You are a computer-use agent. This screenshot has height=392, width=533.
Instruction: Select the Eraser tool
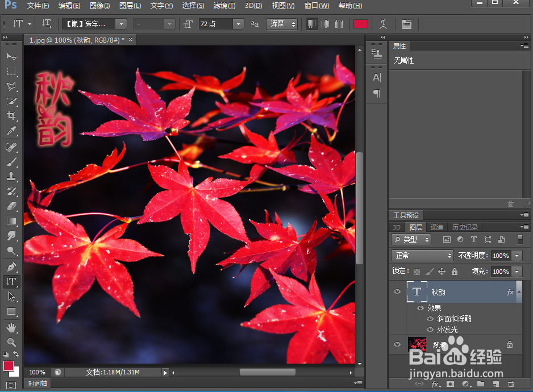[11, 206]
